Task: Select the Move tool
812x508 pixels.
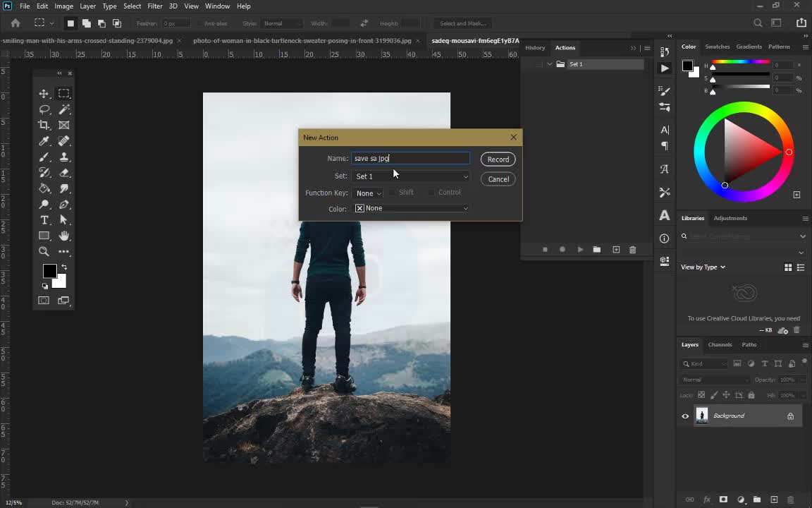Action: click(44, 94)
